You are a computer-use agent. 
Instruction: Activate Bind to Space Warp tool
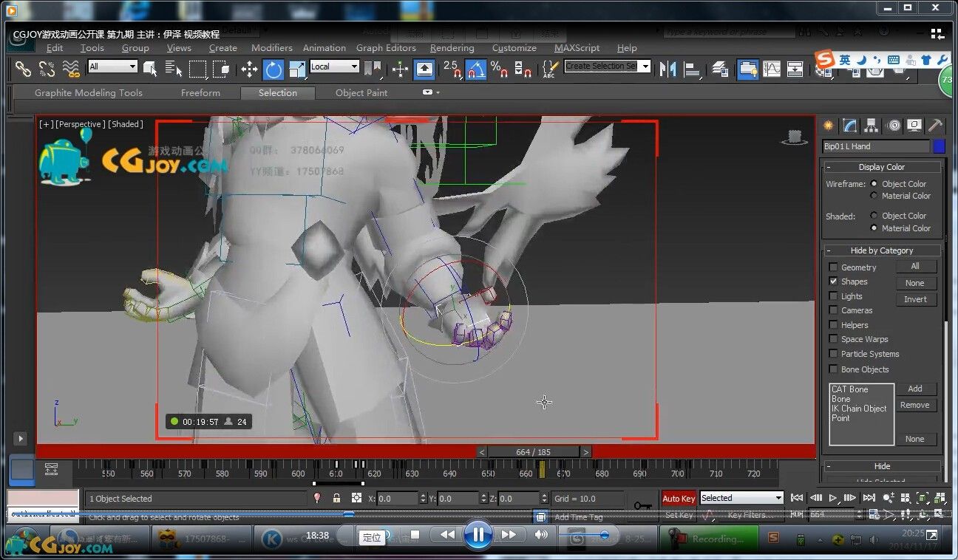click(x=71, y=69)
